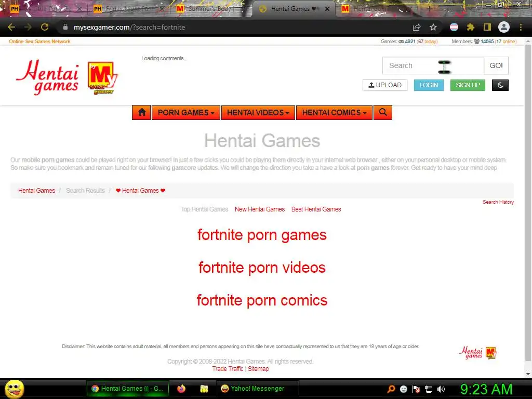Open the network tray icon
Screen dimensions: 532x399
429,389
